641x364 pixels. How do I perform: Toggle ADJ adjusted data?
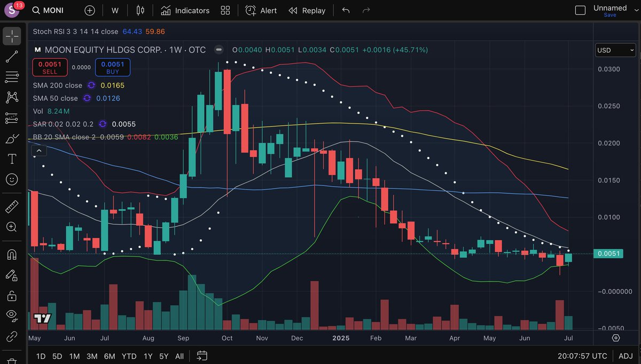tap(626, 356)
